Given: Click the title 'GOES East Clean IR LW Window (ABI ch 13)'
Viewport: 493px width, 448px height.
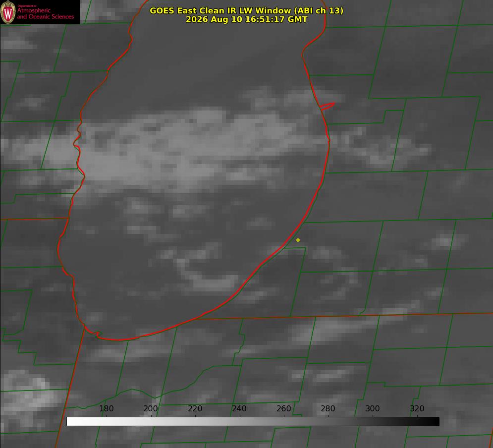Looking at the screenshot, I should point(247,10).
